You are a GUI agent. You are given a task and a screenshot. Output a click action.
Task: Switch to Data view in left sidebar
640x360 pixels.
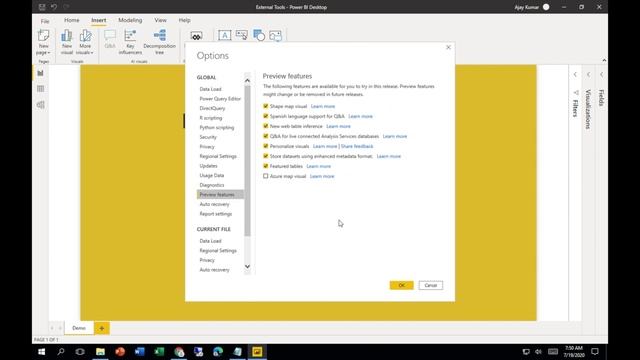click(40, 89)
